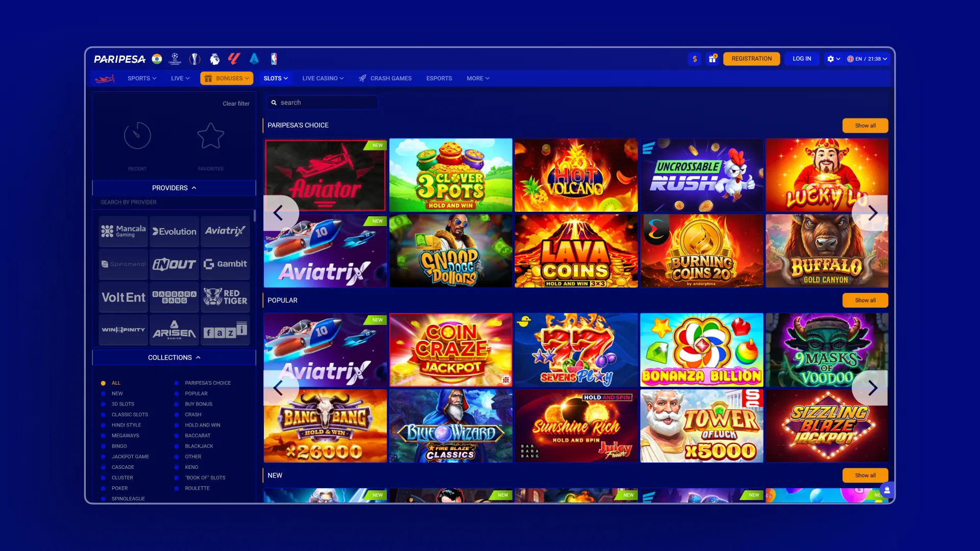
Task: Select the Barbara Bang provider
Action: click(x=175, y=297)
